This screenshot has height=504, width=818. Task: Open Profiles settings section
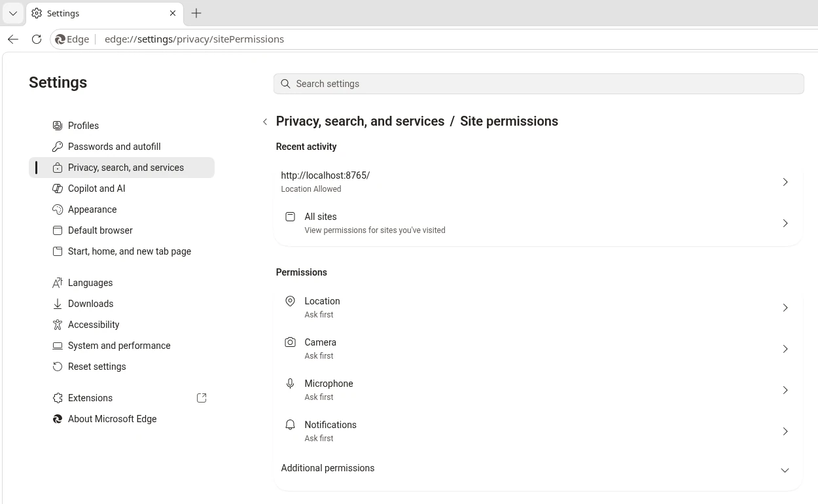point(122,126)
